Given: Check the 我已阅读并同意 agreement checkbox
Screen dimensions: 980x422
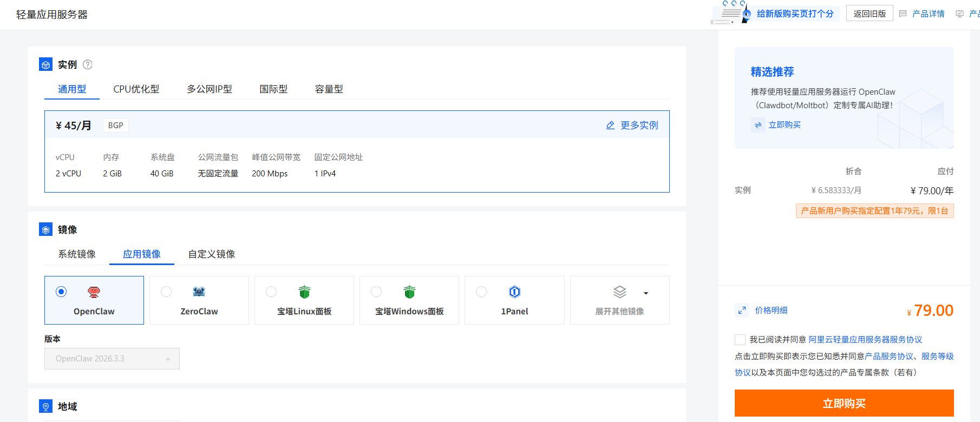Looking at the screenshot, I should pos(740,340).
